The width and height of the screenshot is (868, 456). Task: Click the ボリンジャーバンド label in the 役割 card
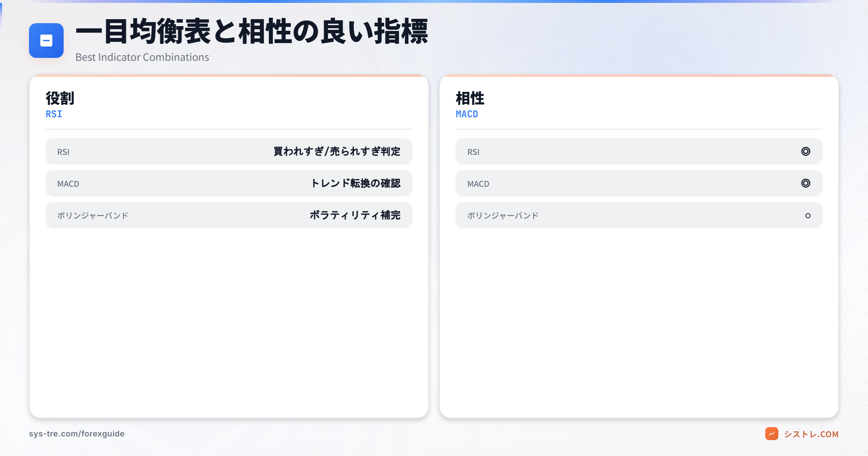pos(93,216)
